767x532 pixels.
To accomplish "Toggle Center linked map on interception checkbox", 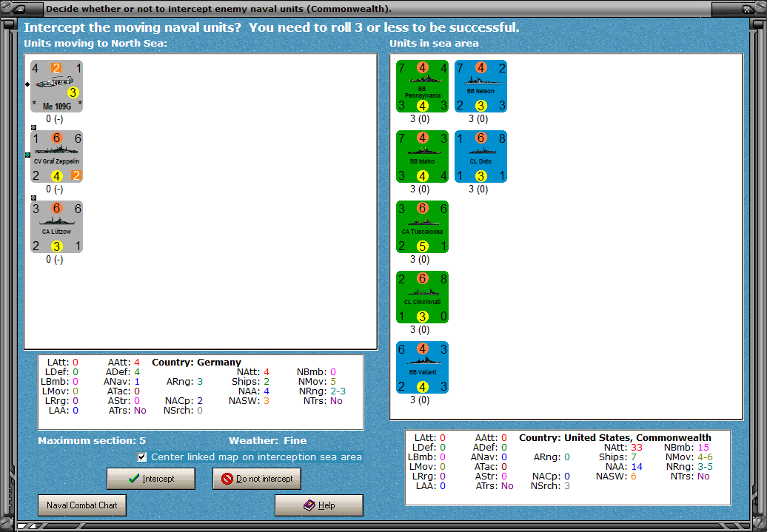I will 142,457.
